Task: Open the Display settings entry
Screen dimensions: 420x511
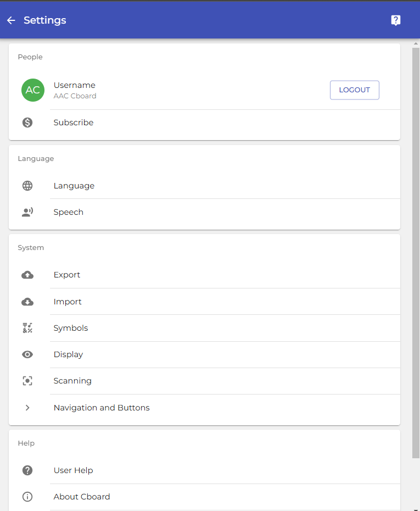Action: 68,354
